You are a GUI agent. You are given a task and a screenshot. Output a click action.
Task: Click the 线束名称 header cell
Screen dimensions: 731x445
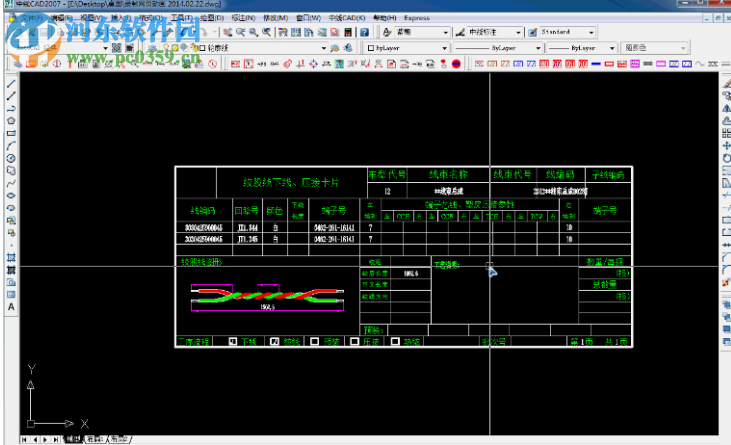[449, 174]
